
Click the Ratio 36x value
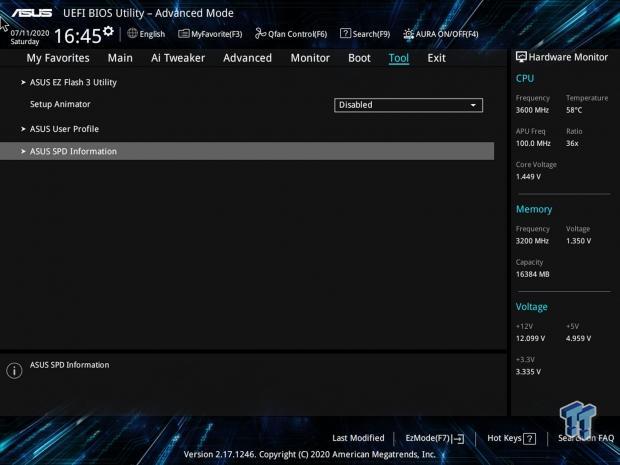[572, 143]
